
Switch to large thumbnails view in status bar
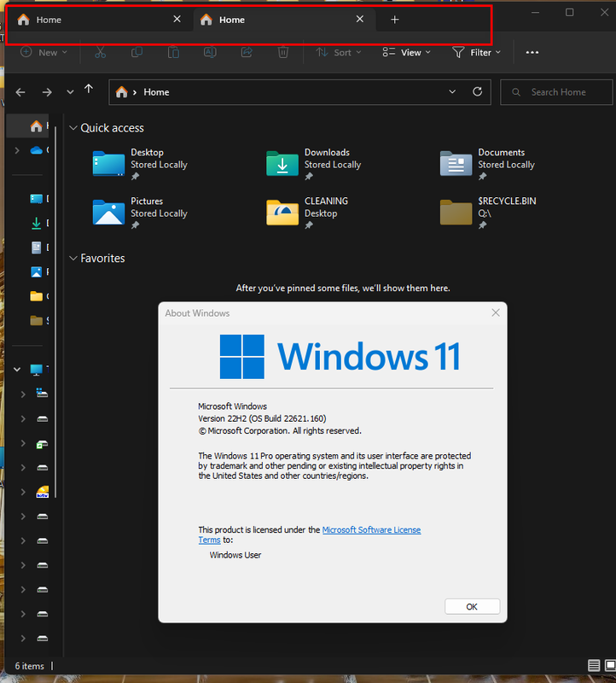(x=610, y=665)
